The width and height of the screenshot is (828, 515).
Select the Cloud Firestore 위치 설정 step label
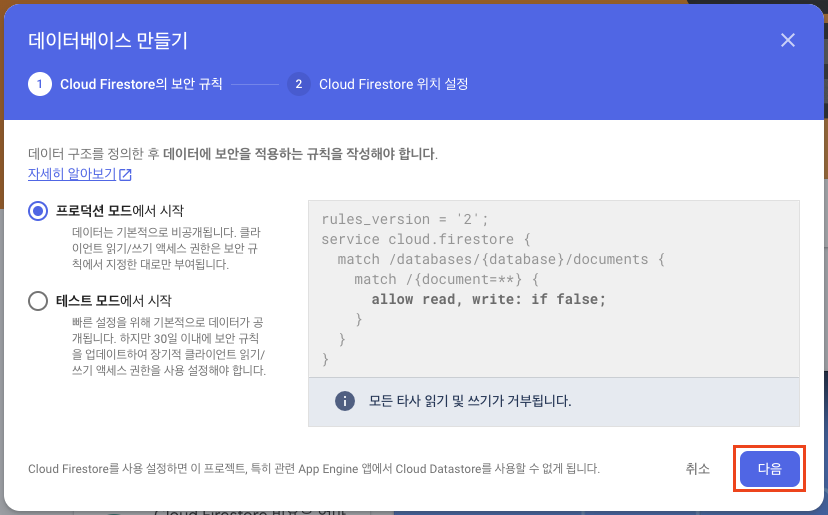pyautogui.click(x=393, y=84)
